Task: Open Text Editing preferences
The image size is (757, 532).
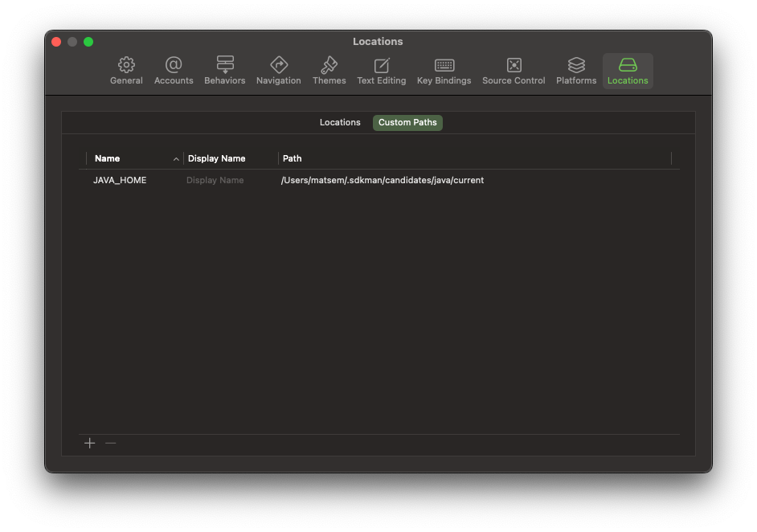Action: point(381,71)
